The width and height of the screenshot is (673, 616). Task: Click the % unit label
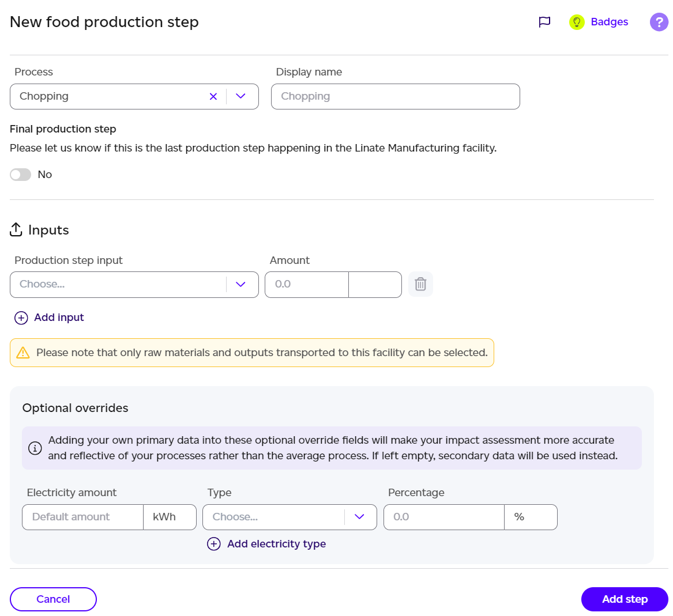point(520,517)
